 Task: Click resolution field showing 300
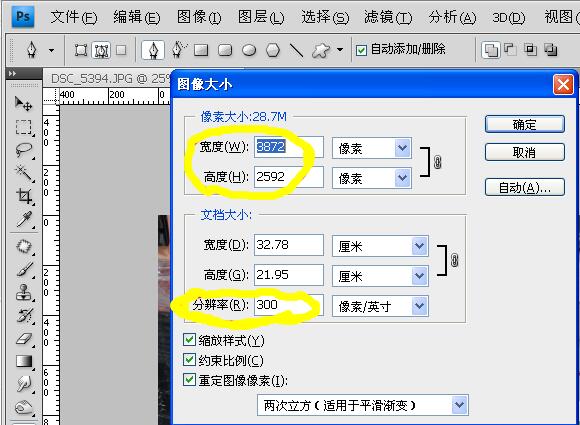(289, 305)
